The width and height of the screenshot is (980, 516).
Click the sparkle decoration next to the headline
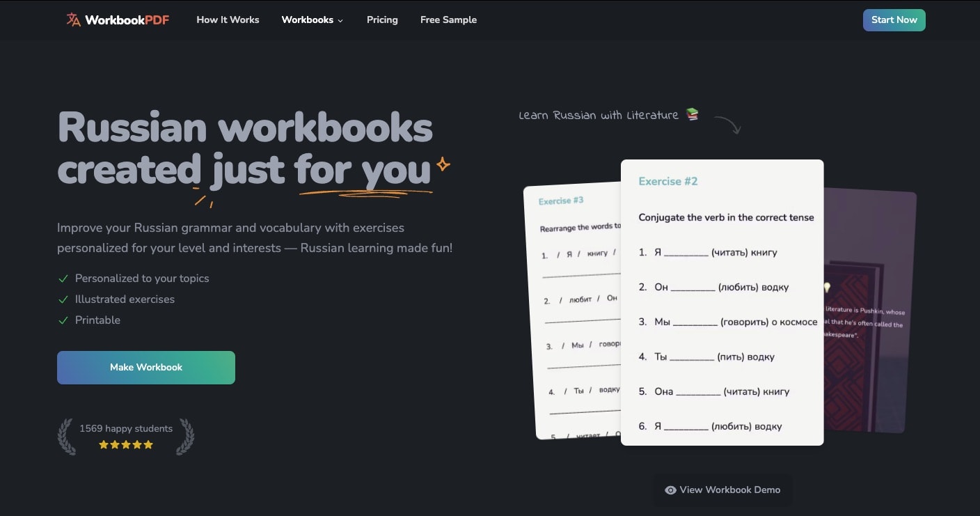[443, 166]
